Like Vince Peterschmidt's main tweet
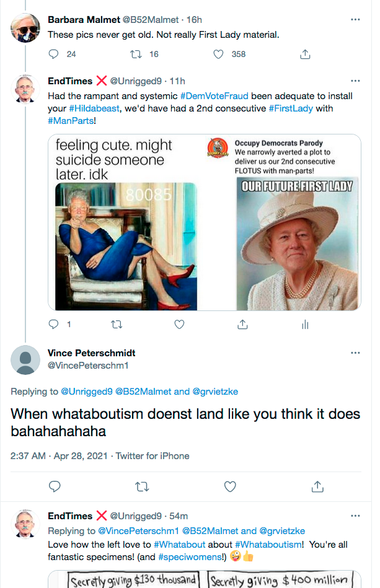380x588 pixels. point(230,486)
